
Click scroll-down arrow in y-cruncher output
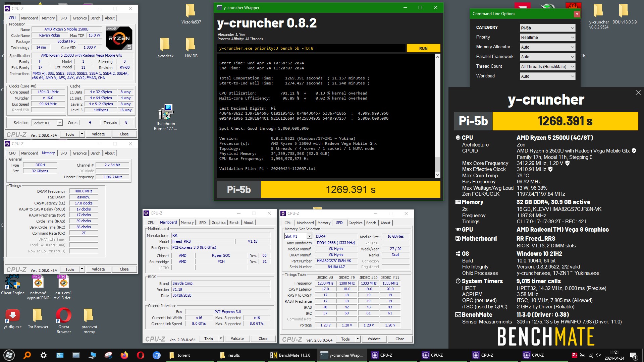[x=437, y=175]
